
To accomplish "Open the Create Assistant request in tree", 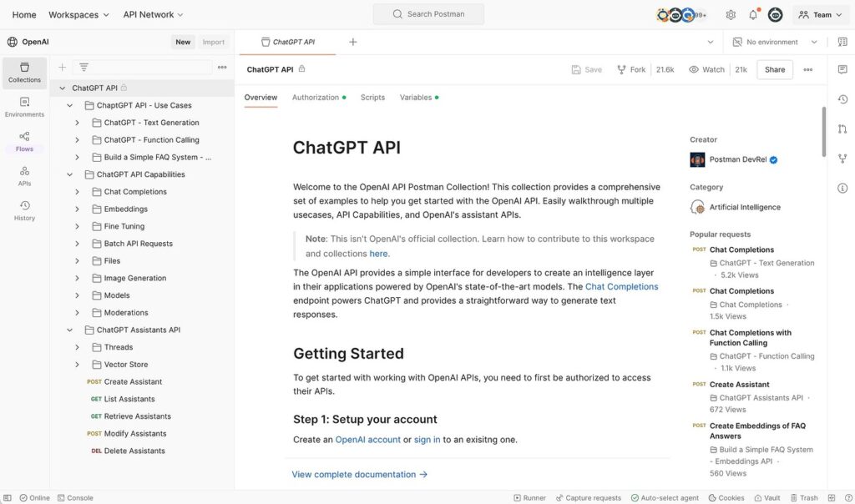I will pos(133,382).
